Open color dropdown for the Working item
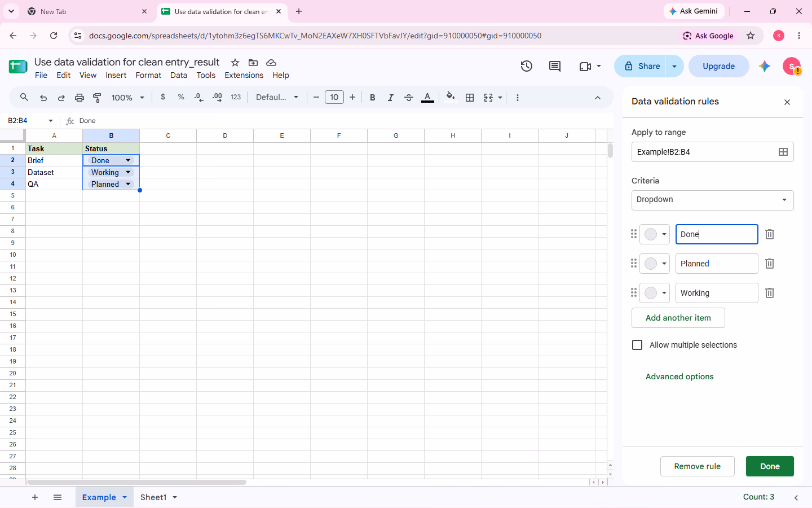This screenshot has width=812, height=508. 655,293
